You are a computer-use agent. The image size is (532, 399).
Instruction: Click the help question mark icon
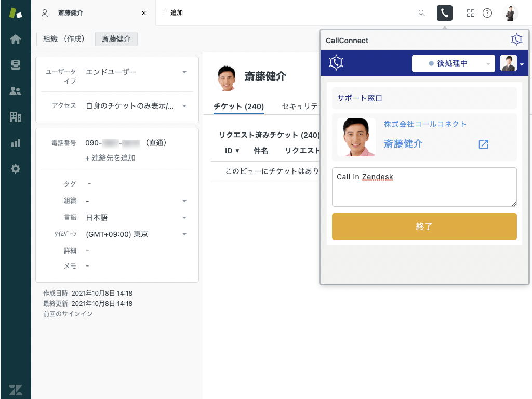(487, 13)
